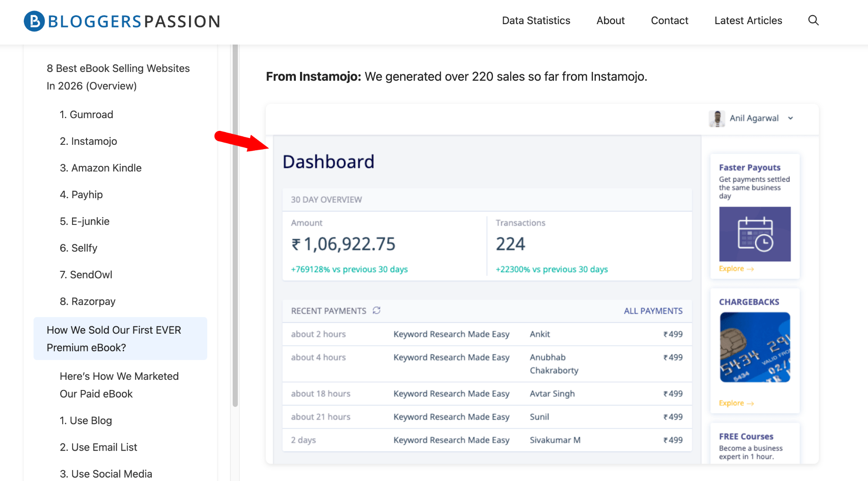Click the CHARGEBACKS card title
Image resolution: width=868 pixels, height=481 pixels.
[749, 302]
